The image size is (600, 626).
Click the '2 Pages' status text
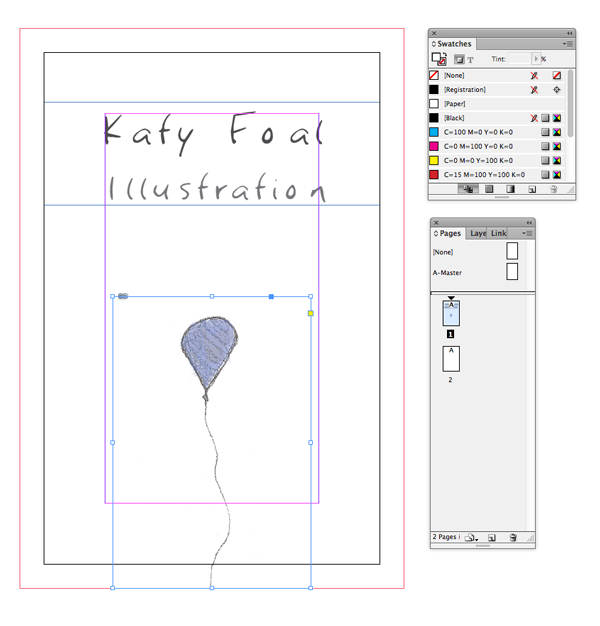444,537
